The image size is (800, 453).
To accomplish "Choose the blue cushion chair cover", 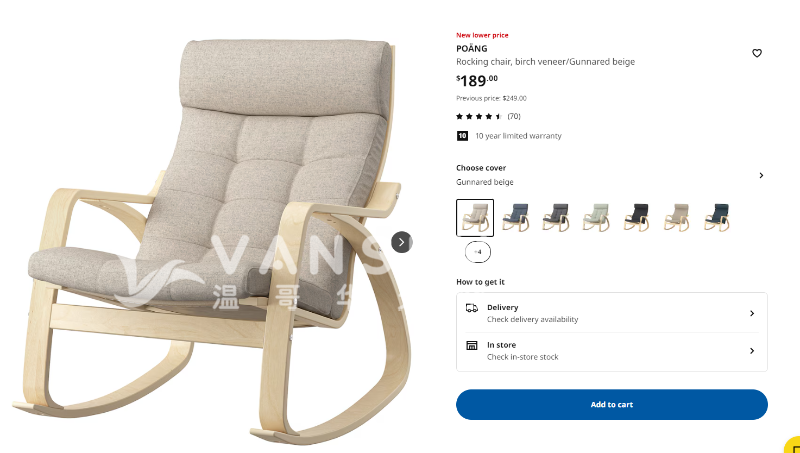I will (515, 217).
